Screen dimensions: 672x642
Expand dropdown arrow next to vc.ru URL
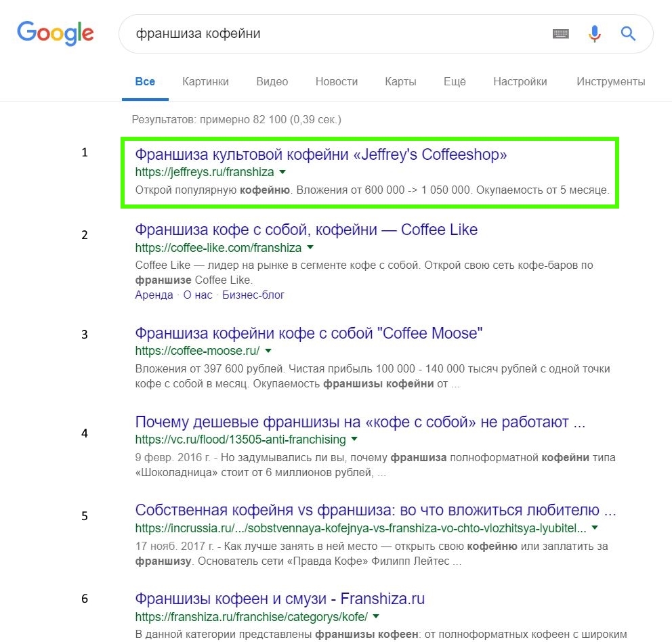coord(354,439)
